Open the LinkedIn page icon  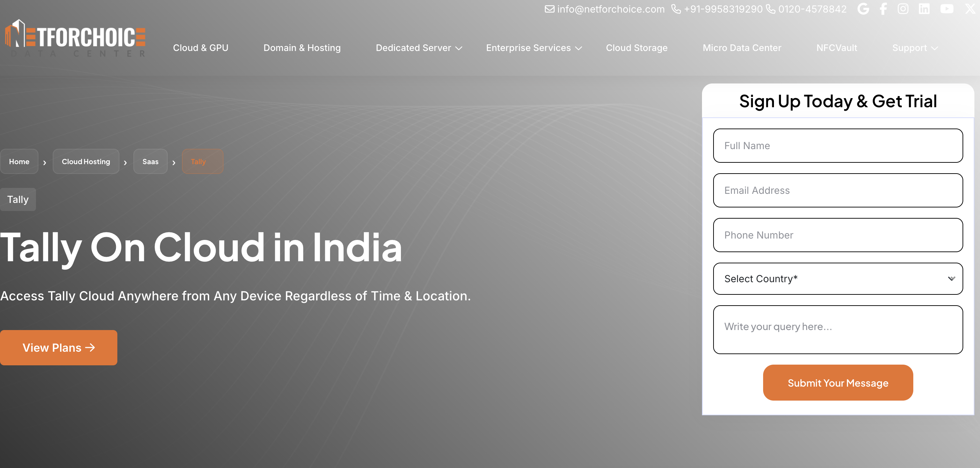tap(924, 9)
